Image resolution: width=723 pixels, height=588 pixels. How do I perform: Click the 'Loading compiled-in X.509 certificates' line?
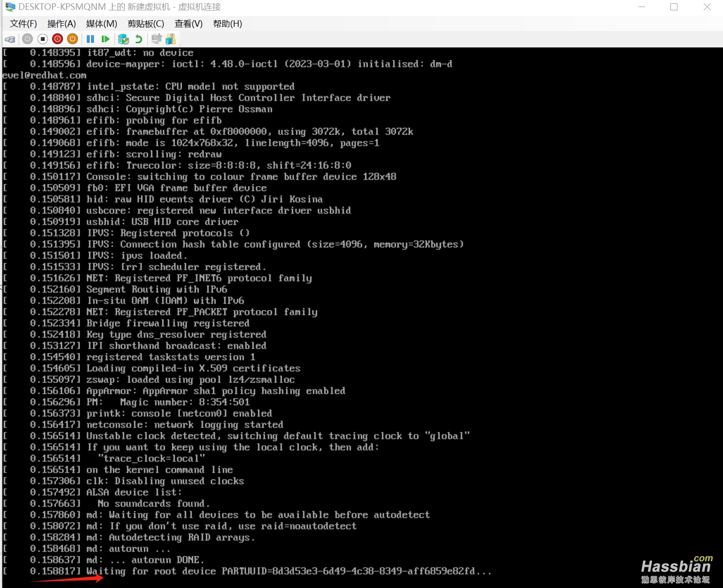tap(152, 369)
